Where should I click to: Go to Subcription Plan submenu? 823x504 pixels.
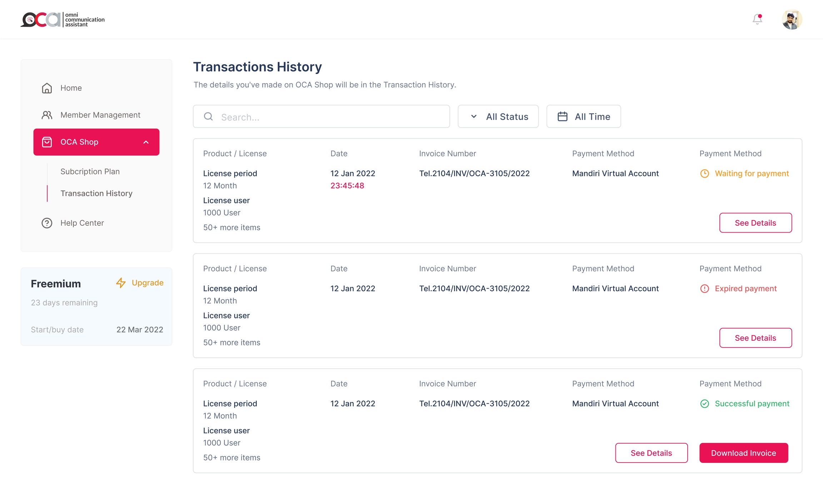[x=90, y=172]
